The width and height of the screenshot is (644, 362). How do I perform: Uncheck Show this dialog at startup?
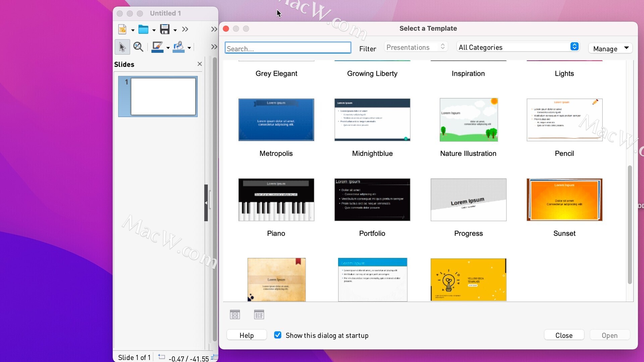coord(278,335)
